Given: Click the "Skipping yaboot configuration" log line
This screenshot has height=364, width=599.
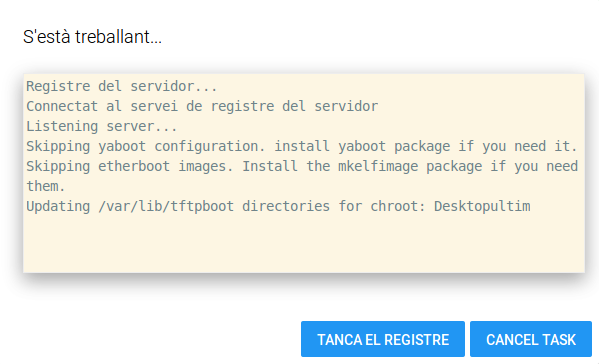Looking at the screenshot, I should point(302,146).
